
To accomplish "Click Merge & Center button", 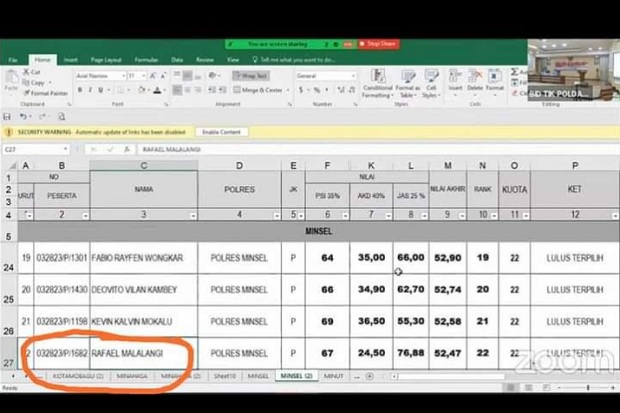I will pyautogui.click(x=258, y=90).
